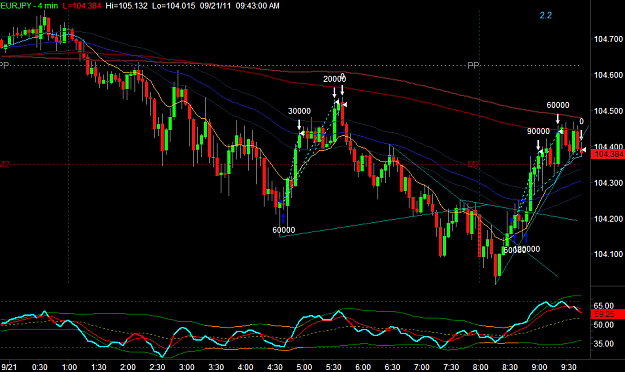The image size is (625, 372).
Task: Select the 8:00 time axis label
Action: pos(480,367)
